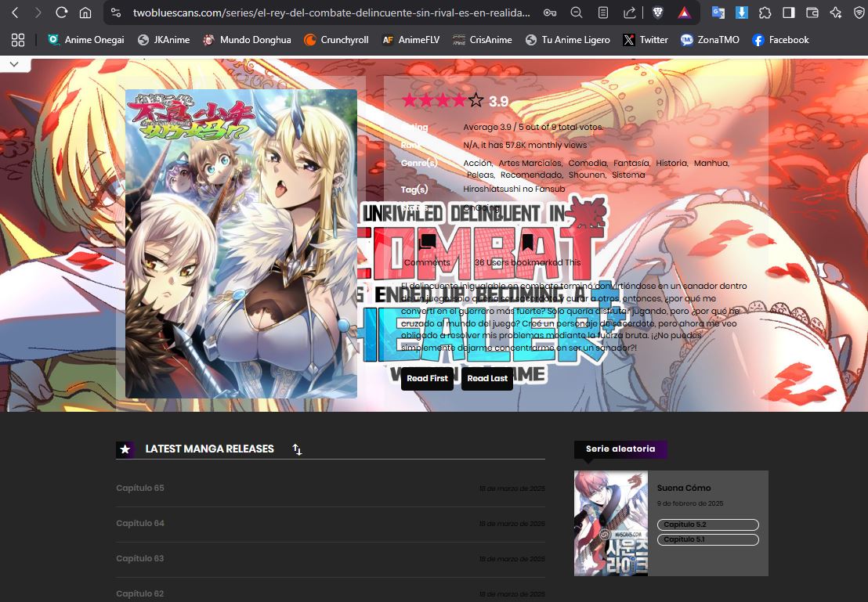Screen dimensions: 868x602
Task: Open the Peleas genre link
Action: tap(480, 175)
